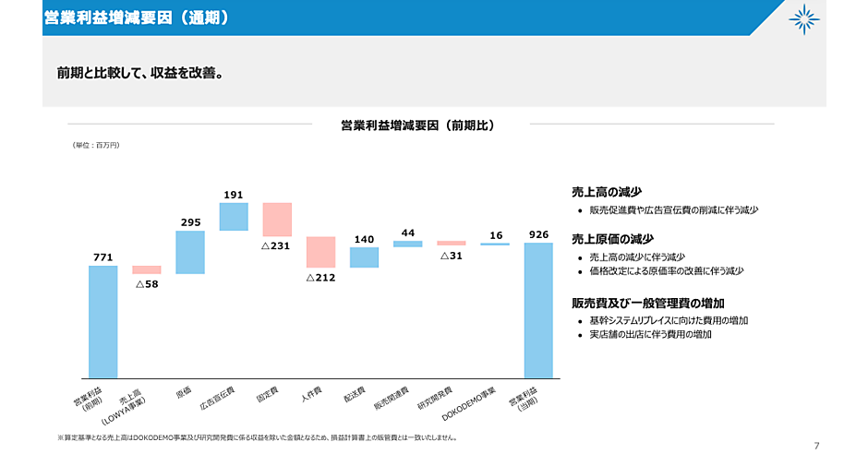The width and height of the screenshot is (868, 454).
Task: Select the pink 研究開発費 bar
Action: click(x=452, y=243)
